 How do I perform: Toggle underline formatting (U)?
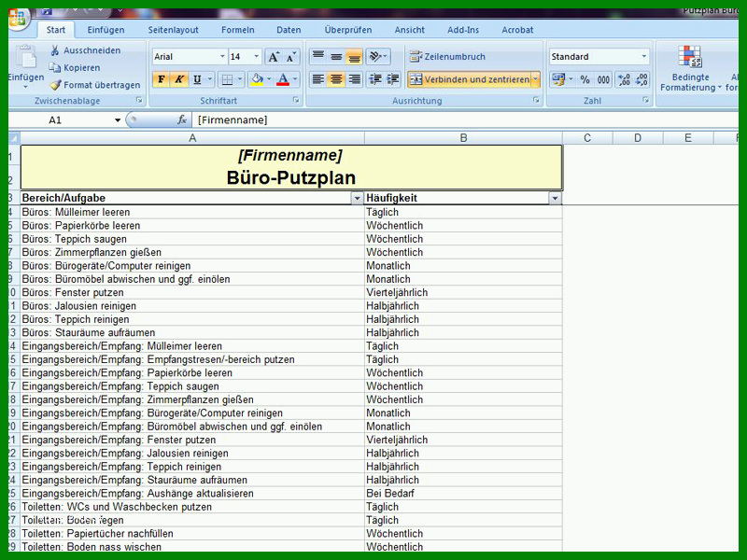197,79
